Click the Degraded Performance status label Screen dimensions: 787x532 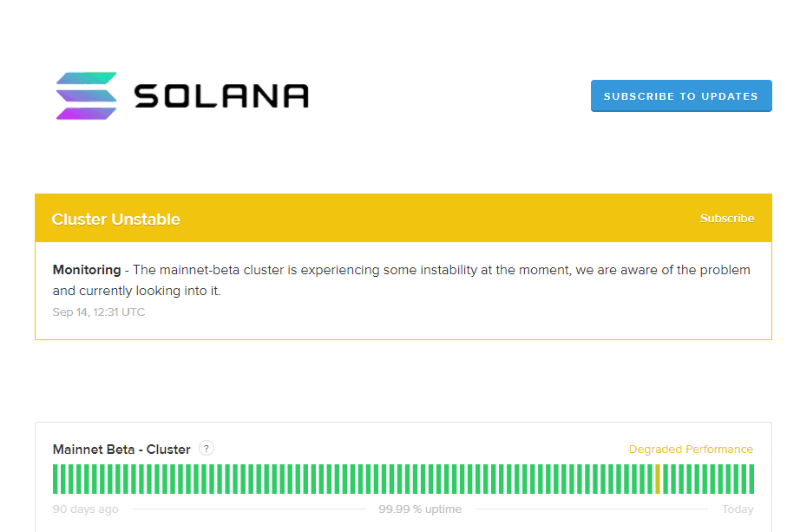click(691, 450)
